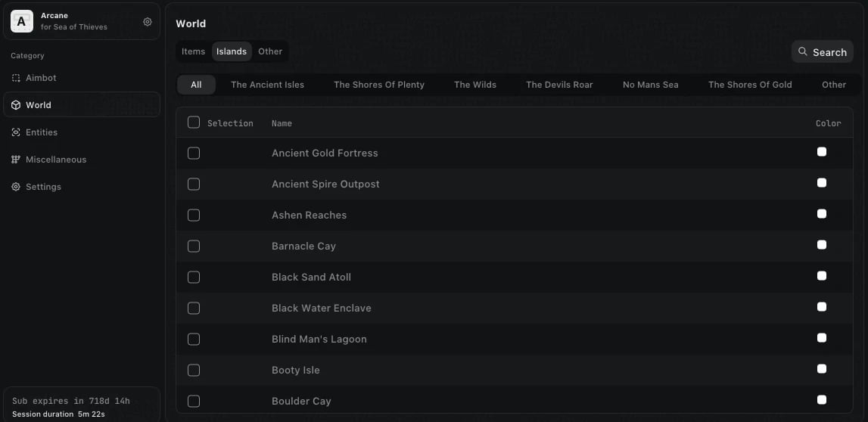The height and width of the screenshot is (422, 868).
Task: Click the gear icon beside Arcane title
Action: pyautogui.click(x=148, y=22)
